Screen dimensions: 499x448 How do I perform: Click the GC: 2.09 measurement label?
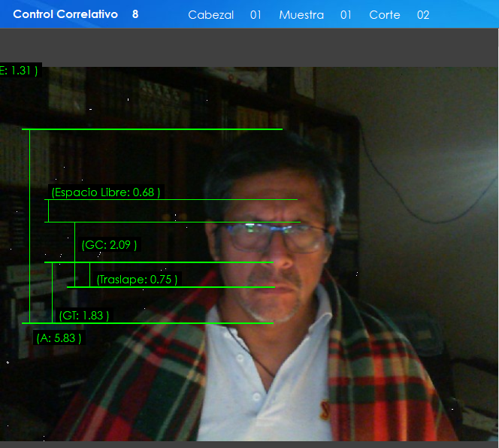[x=109, y=245]
